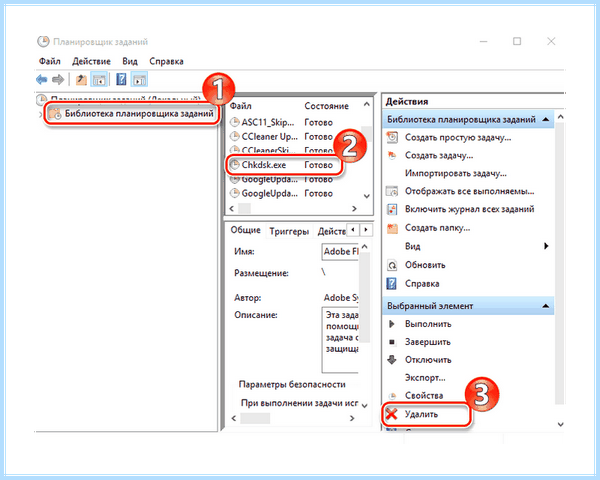Click Экспорт action
Viewport: 600px width, 480px height.
tap(425, 378)
